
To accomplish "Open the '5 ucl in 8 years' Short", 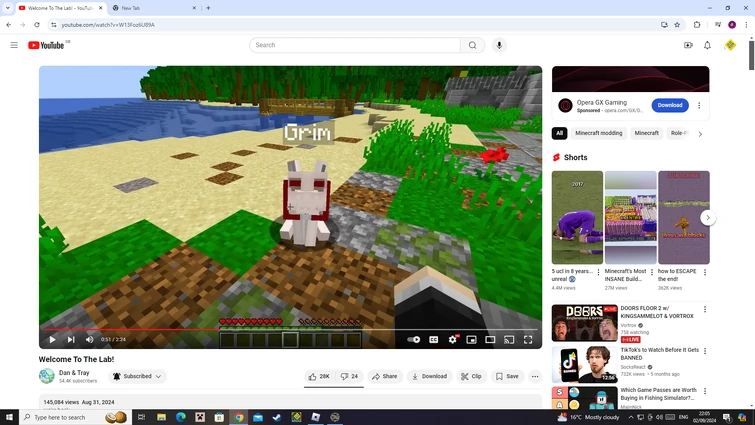I will pyautogui.click(x=577, y=218).
